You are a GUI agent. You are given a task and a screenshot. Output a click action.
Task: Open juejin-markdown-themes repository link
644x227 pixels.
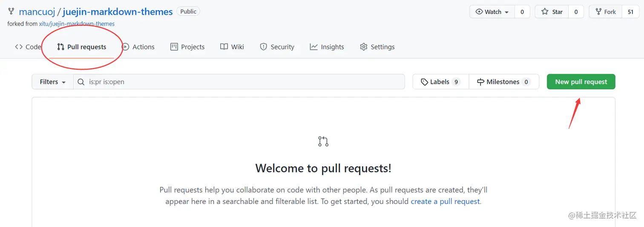pos(118,11)
